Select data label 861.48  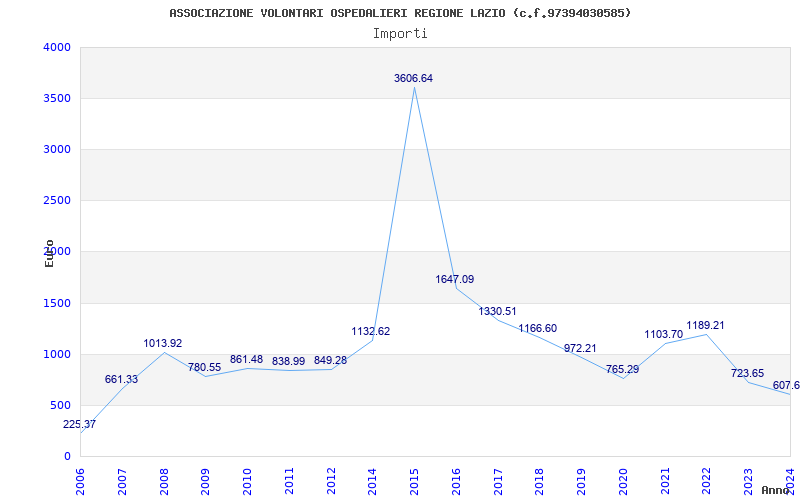(x=246, y=360)
